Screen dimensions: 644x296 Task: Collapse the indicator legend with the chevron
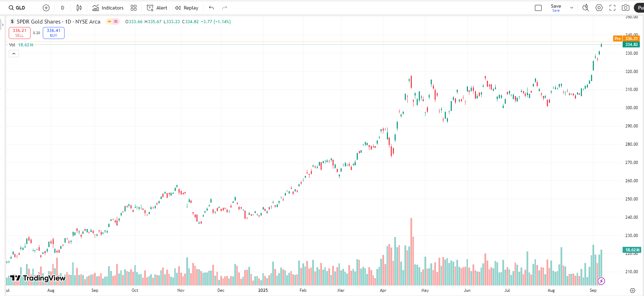pyautogui.click(x=14, y=54)
